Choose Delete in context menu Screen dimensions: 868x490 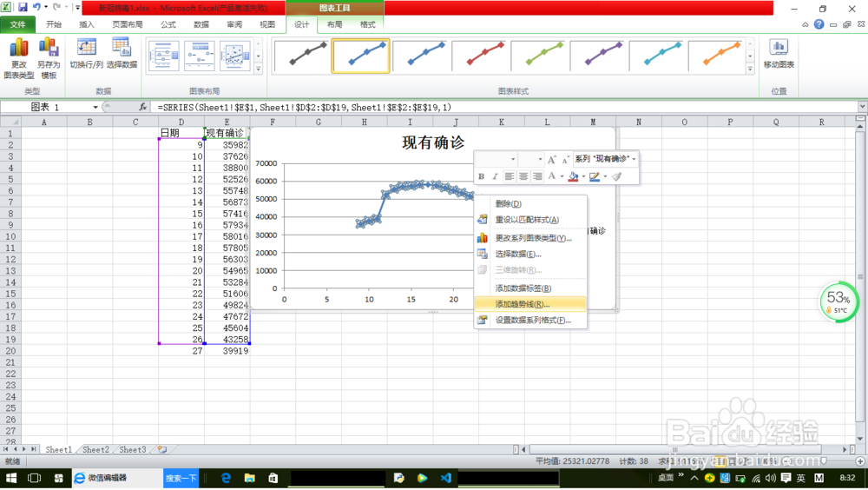click(x=530, y=203)
